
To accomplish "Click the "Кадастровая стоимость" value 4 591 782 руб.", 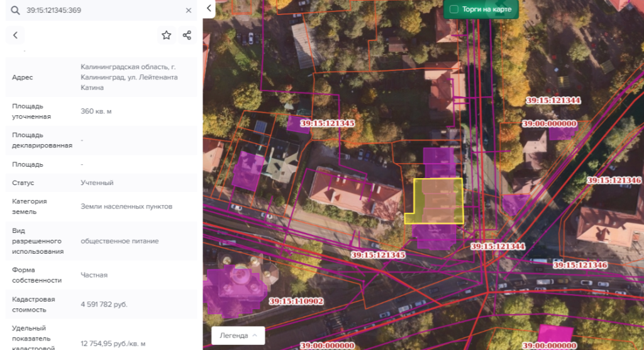I will coord(104,305).
